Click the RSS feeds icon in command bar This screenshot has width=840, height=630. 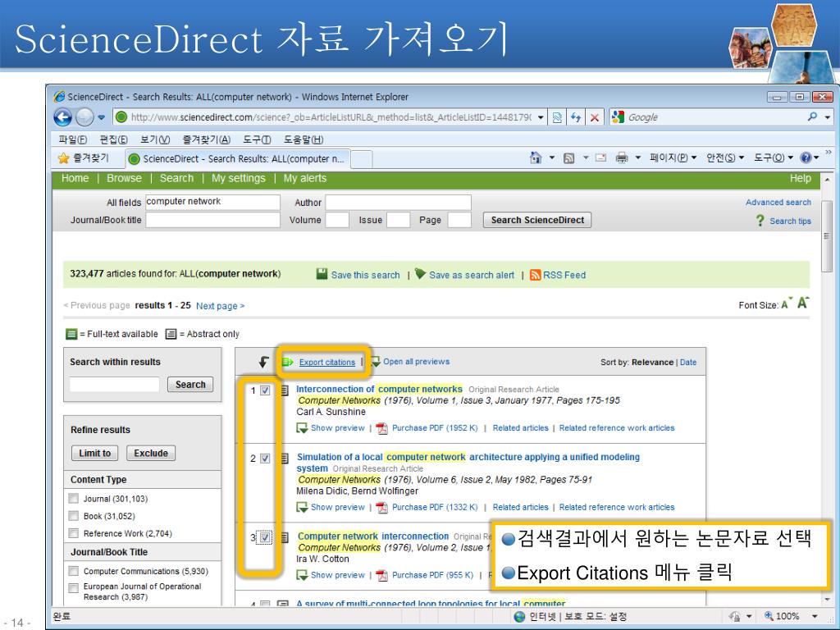(x=569, y=158)
